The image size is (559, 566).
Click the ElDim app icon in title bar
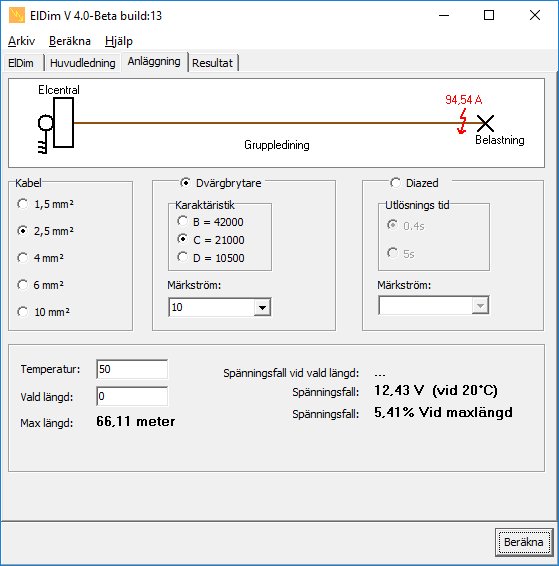click(x=17, y=16)
